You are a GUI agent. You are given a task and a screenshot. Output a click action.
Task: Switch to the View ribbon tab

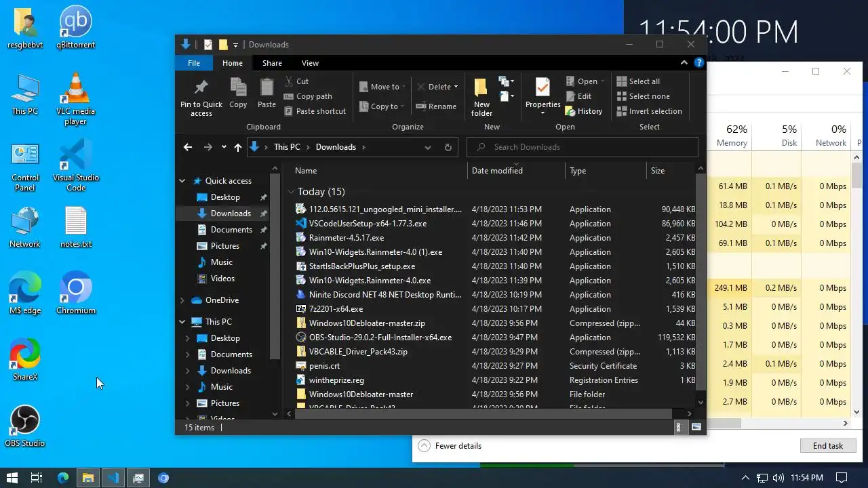point(310,63)
